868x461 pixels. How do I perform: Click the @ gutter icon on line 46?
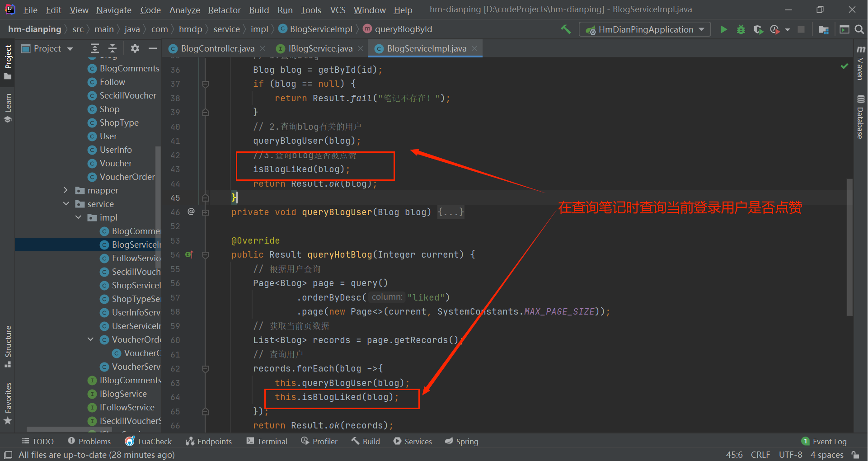pos(191,212)
